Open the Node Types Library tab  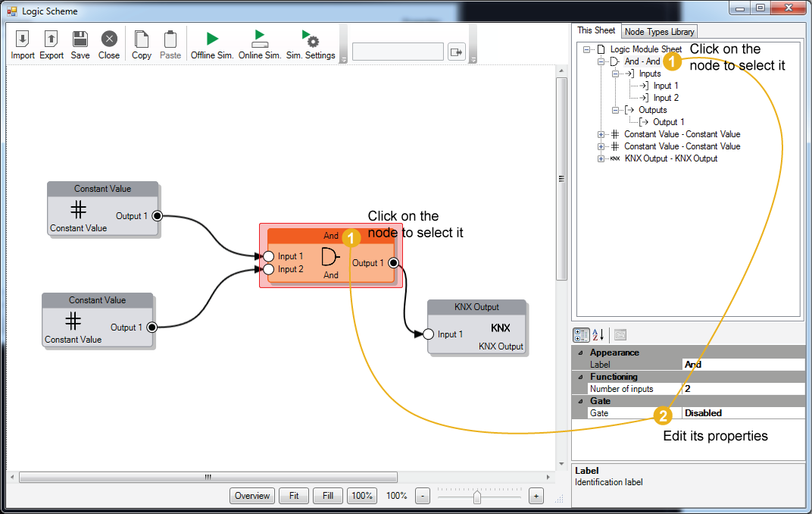[x=659, y=32]
